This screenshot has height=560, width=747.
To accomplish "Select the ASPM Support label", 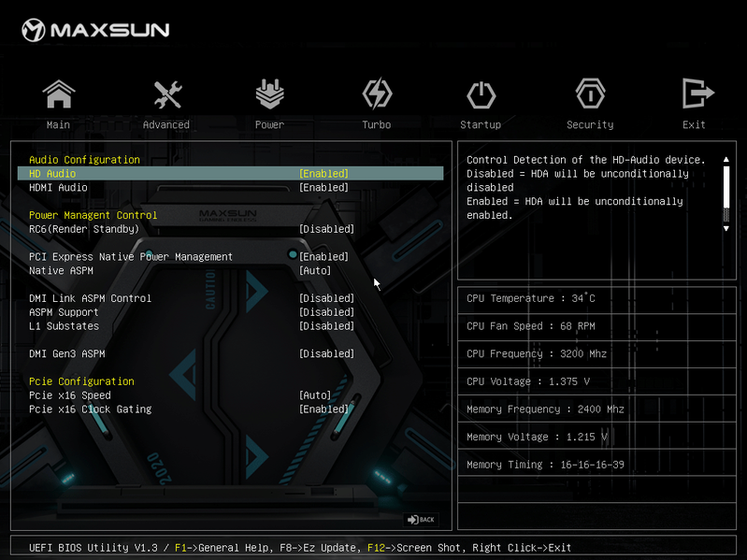I will tap(64, 312).
